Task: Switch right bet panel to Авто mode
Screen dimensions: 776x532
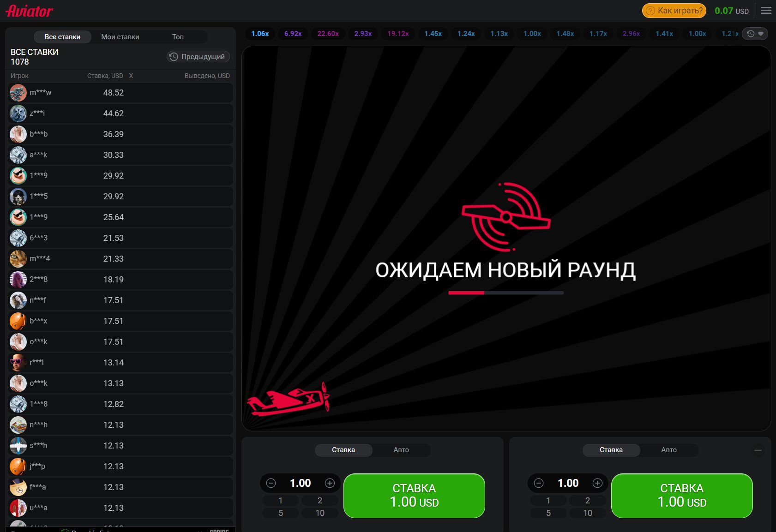Action: (668, 450)
